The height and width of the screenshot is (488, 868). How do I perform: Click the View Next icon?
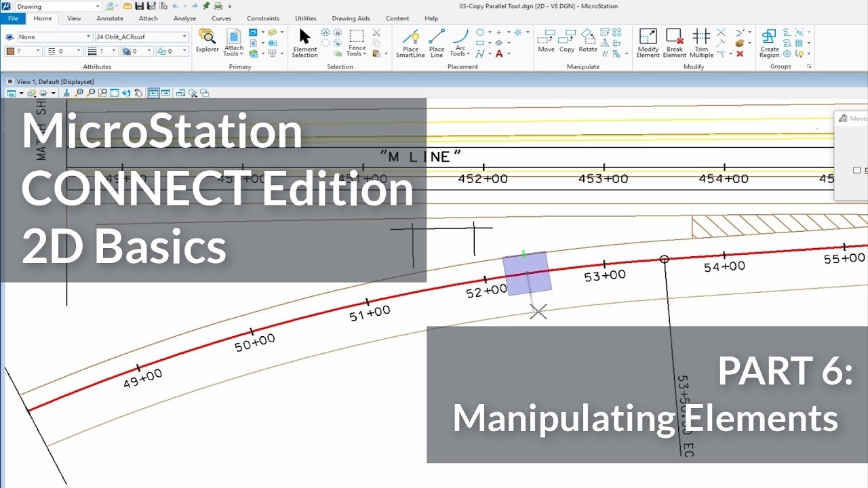point(165,92)
